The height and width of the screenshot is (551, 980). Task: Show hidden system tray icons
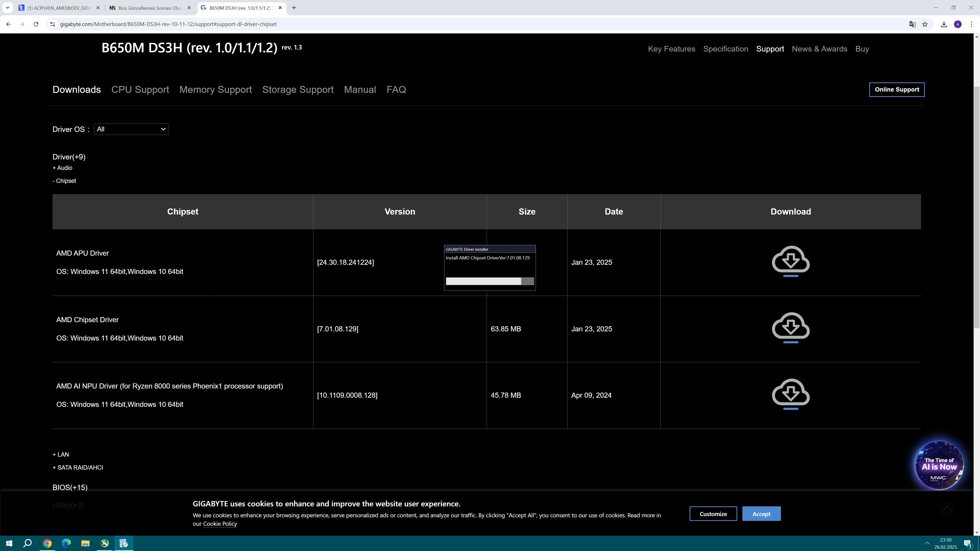(x=927, y=543)
